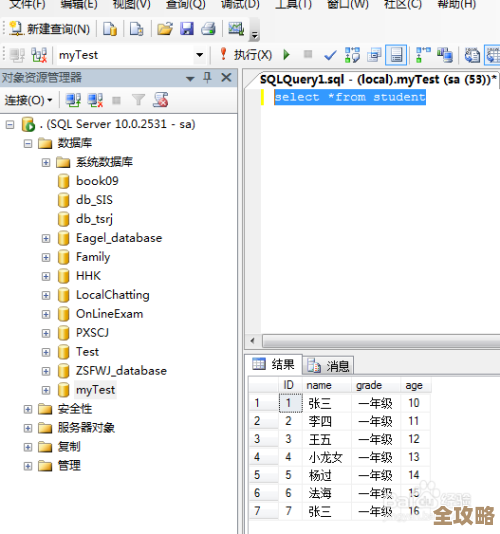Screen dimensions: 500x534
Task: Select the book09 database
Action: 97,181
